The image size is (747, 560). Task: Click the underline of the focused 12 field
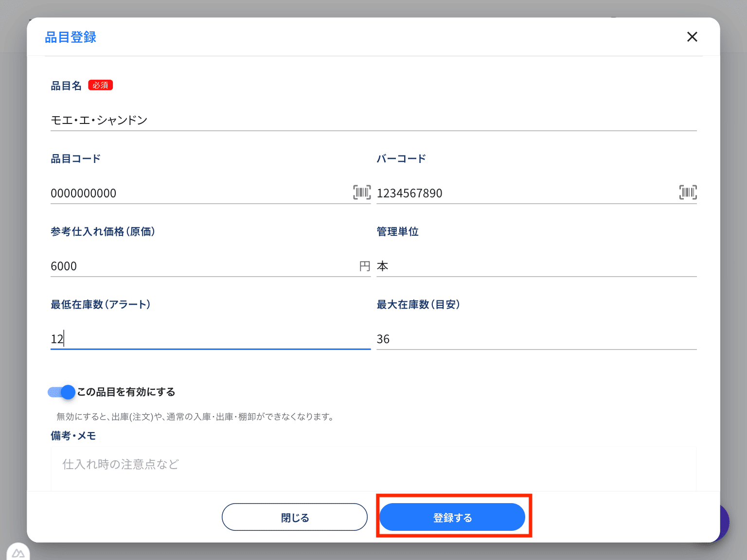point(209,349)
